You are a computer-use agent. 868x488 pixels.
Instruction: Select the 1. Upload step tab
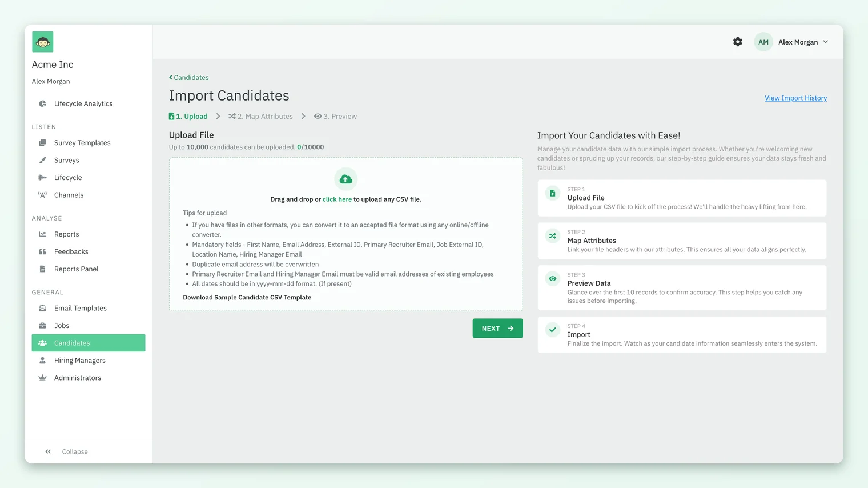coord(188,117)
